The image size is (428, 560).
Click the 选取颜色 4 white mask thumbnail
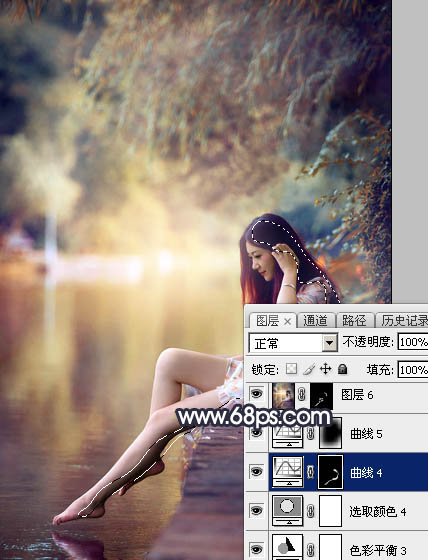point(330,511)
